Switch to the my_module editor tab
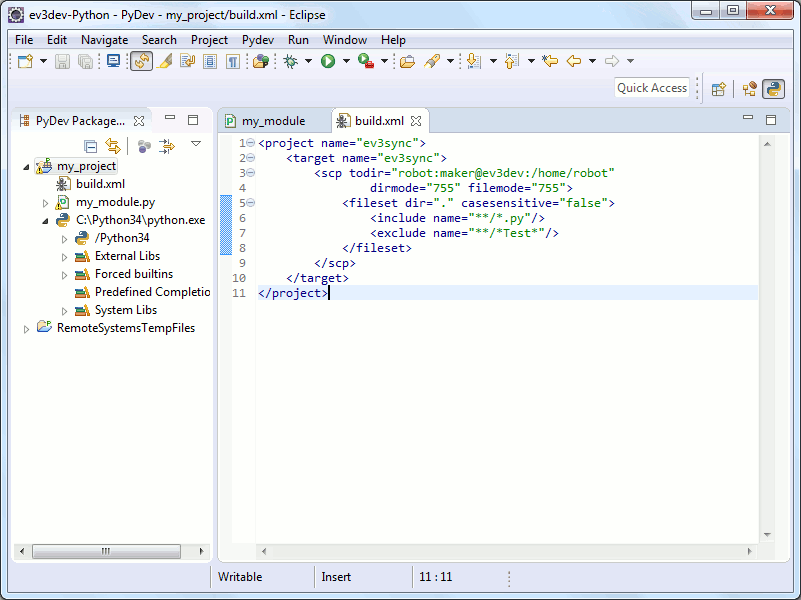Viewport: 801px width, 600px height. pos(273,121)
